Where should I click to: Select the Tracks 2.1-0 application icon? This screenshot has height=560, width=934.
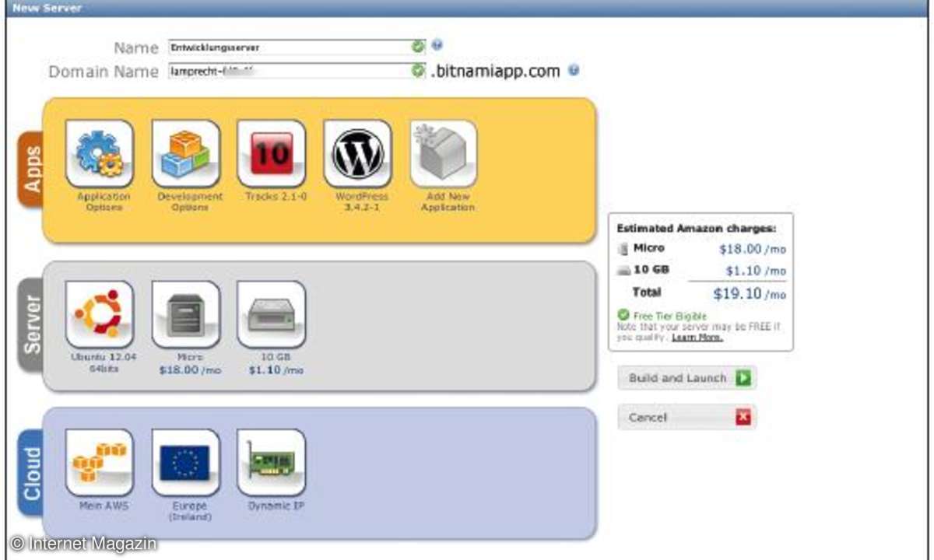pos(272,153)
